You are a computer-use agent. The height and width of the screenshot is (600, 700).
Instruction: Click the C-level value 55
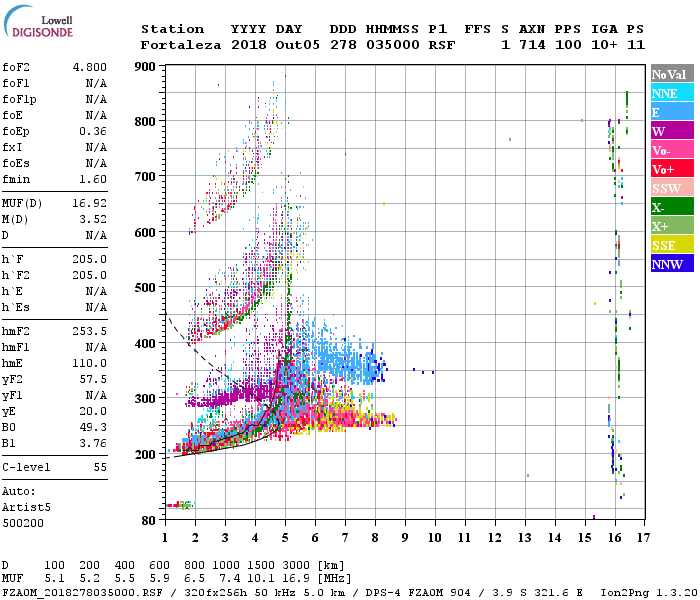click(x=100, y=467)
